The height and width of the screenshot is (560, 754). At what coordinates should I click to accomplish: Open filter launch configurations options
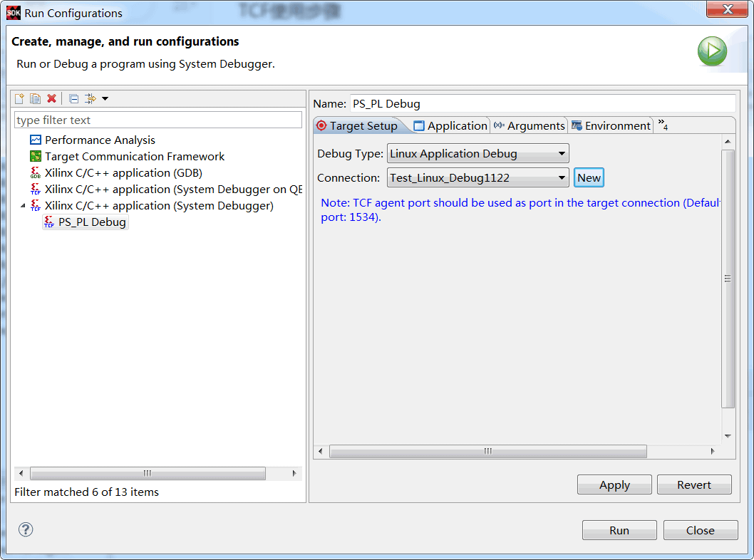point(90,98)
